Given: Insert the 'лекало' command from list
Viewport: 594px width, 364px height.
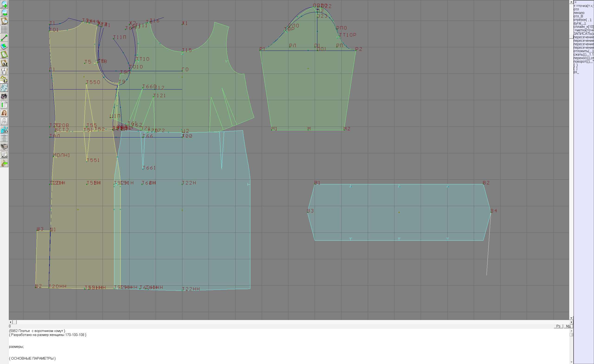Looking at the screenshot, I should coord(579,13).
